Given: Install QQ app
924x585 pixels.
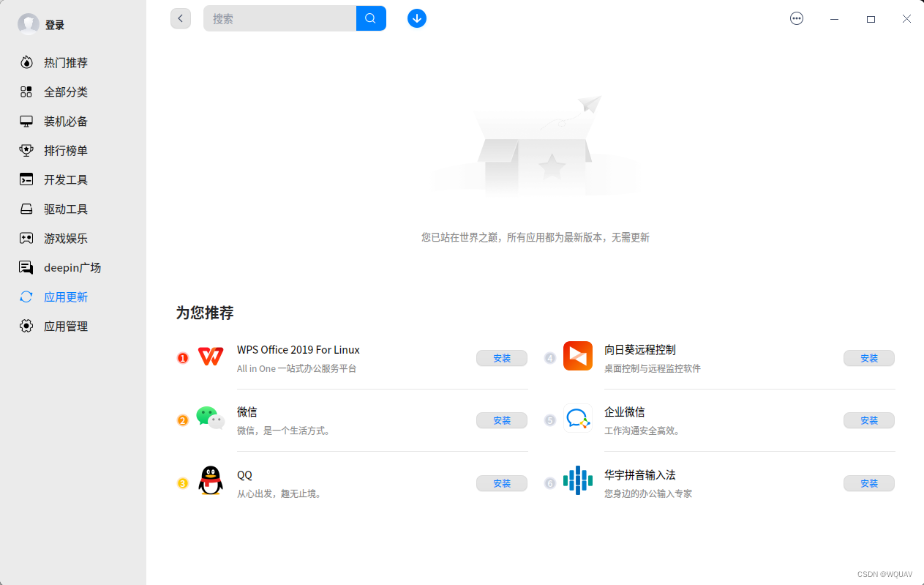Looking at the screenshot, I should click(502, 483).
